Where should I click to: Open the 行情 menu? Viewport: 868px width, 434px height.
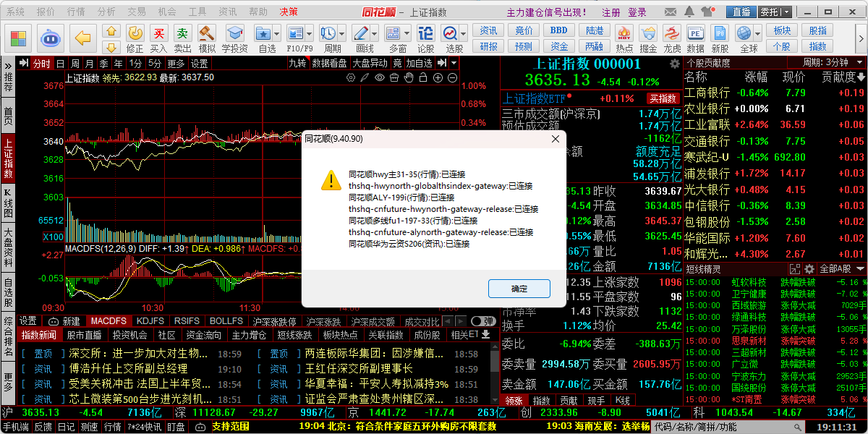[76, 12]
